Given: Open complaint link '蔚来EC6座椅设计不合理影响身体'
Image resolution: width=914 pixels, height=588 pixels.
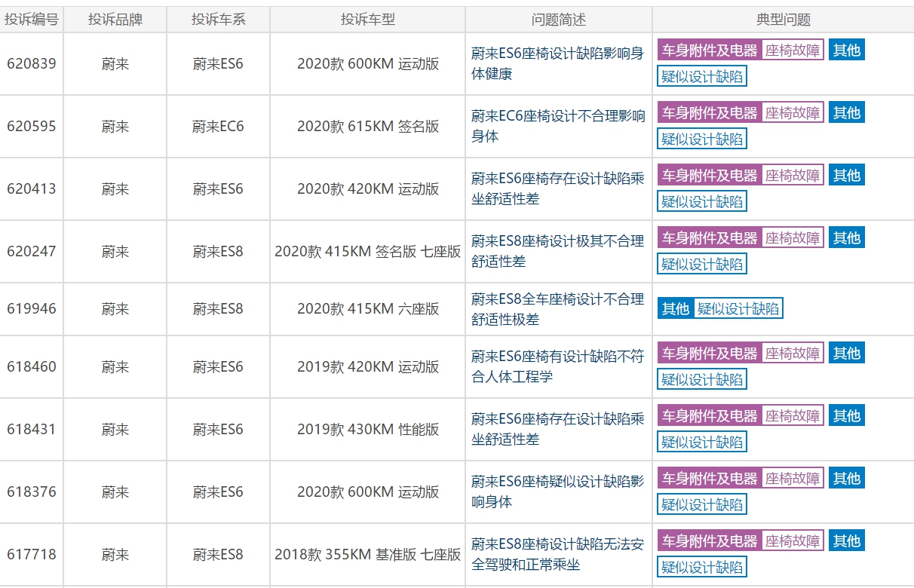Looking at the screenshot, I should pyautogui.click(x=558, y=127).
